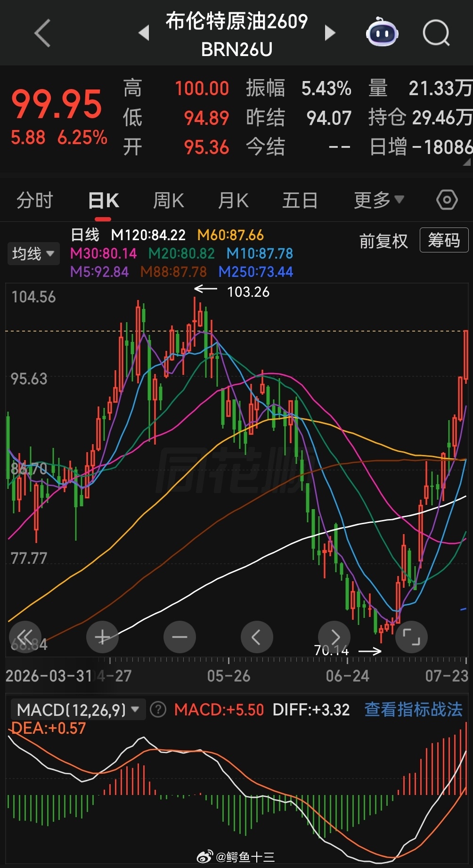The image size is (473, 868).
Task: Tap the amplitude value 5.43%
Action: pyautogui.click(x=326, y=89)
